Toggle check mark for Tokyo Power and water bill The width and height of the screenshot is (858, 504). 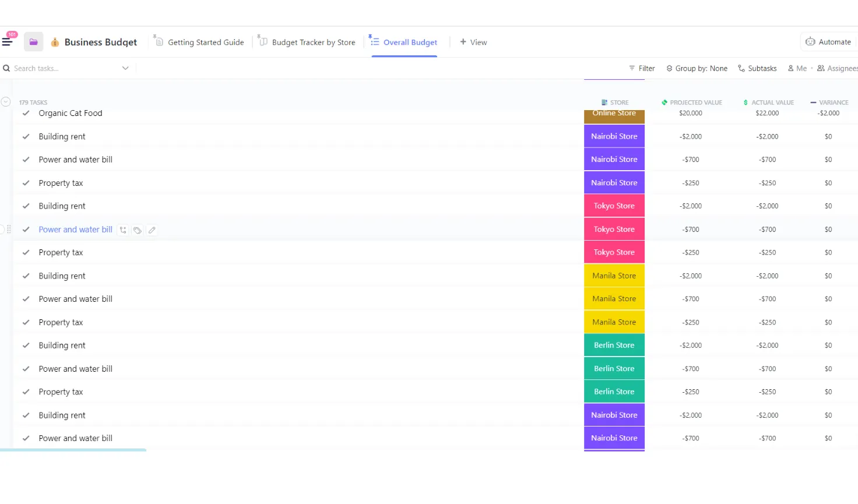(26, 230)
